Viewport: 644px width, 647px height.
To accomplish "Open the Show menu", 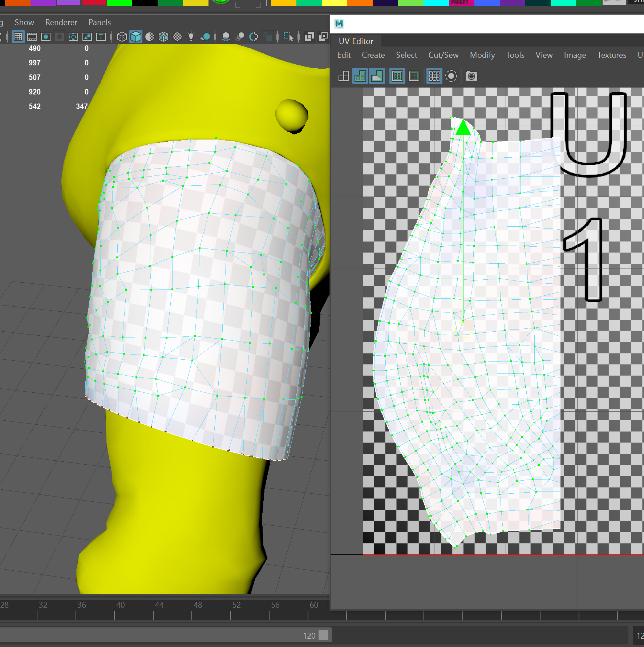I will (x=24, y=22).
